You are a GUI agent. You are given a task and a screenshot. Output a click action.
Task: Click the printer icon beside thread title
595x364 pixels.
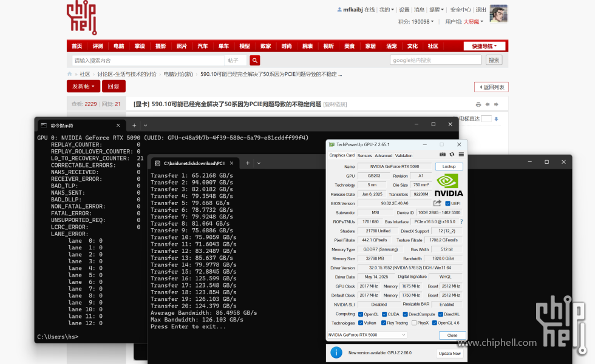coord(478,104)
